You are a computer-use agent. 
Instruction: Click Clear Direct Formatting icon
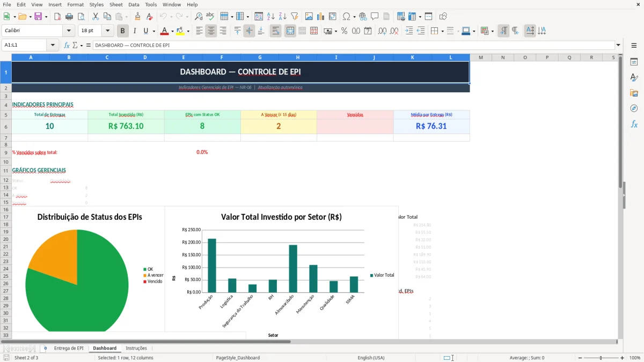(150, 17)
